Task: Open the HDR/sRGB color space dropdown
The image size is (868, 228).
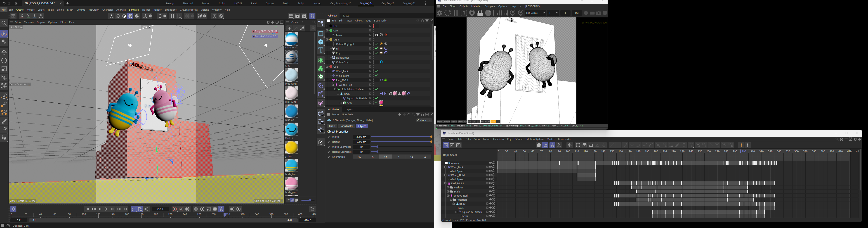Action: click(535, 13)
